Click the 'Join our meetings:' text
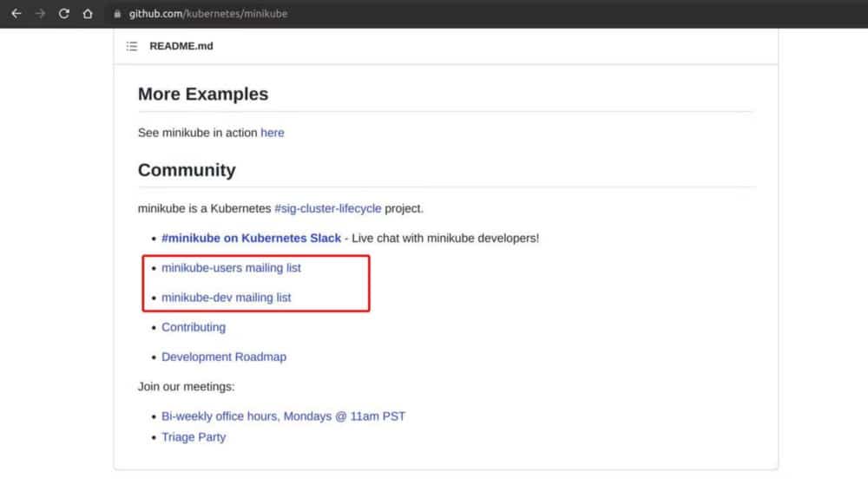 pos(186,387)
